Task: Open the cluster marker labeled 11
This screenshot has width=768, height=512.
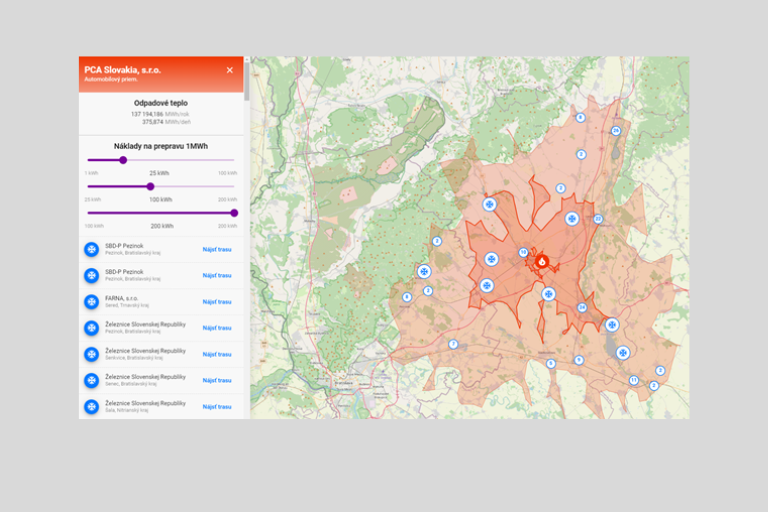Action: click(633, 380)
